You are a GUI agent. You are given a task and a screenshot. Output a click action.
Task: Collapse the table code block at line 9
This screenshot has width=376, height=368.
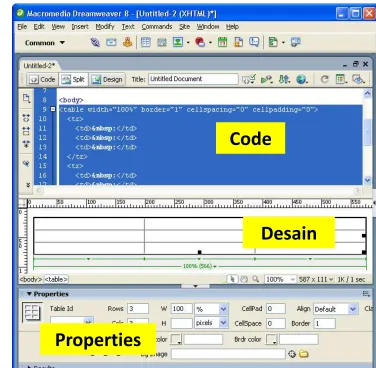click(53, 109)
